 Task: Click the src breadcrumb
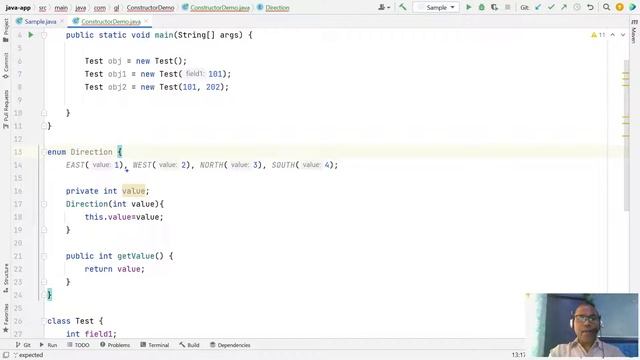pyautogui.click(x=42, y=8)
